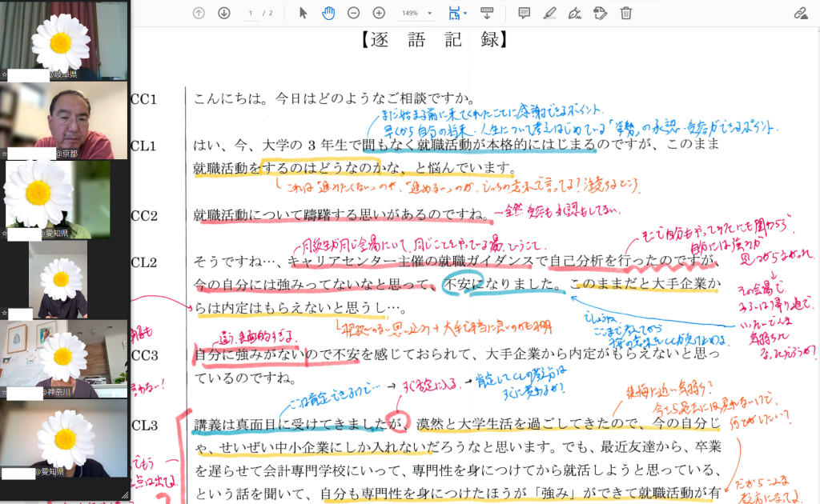
Task: Go to next page with down arrow
Action: pyautogui.click(x=224, y=13)
